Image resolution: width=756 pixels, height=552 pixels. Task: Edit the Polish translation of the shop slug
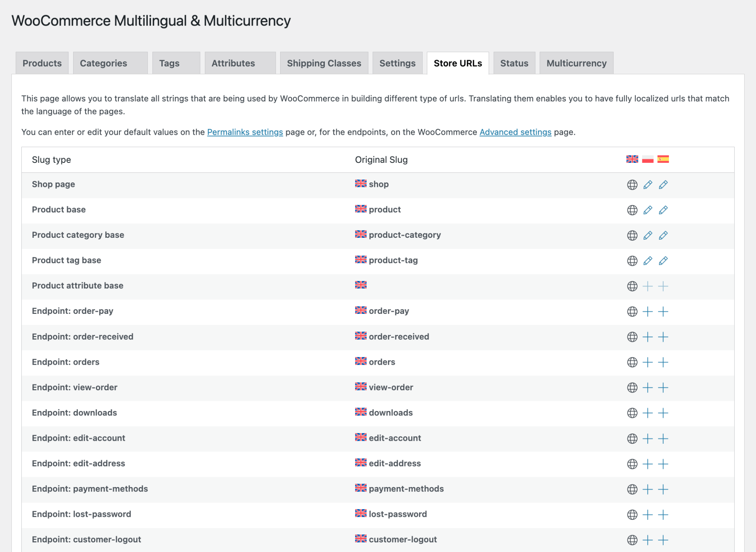pos(647,184)
